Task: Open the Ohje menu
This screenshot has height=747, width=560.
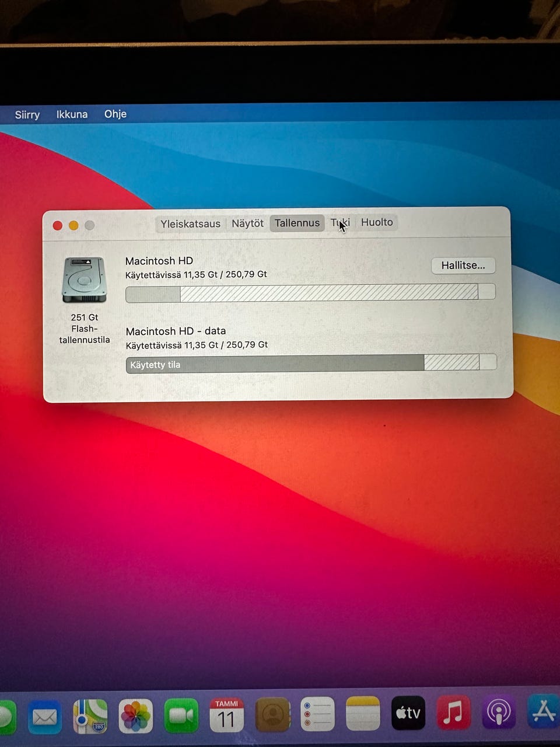Action: pos(116,113)
